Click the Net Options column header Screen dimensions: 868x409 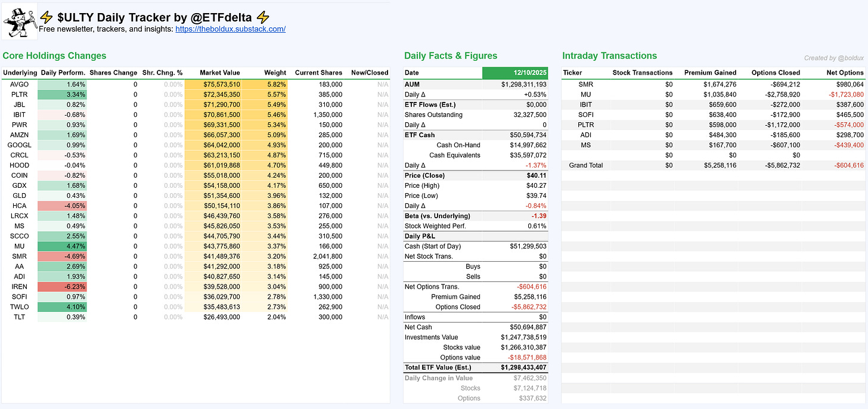point(844,73)
